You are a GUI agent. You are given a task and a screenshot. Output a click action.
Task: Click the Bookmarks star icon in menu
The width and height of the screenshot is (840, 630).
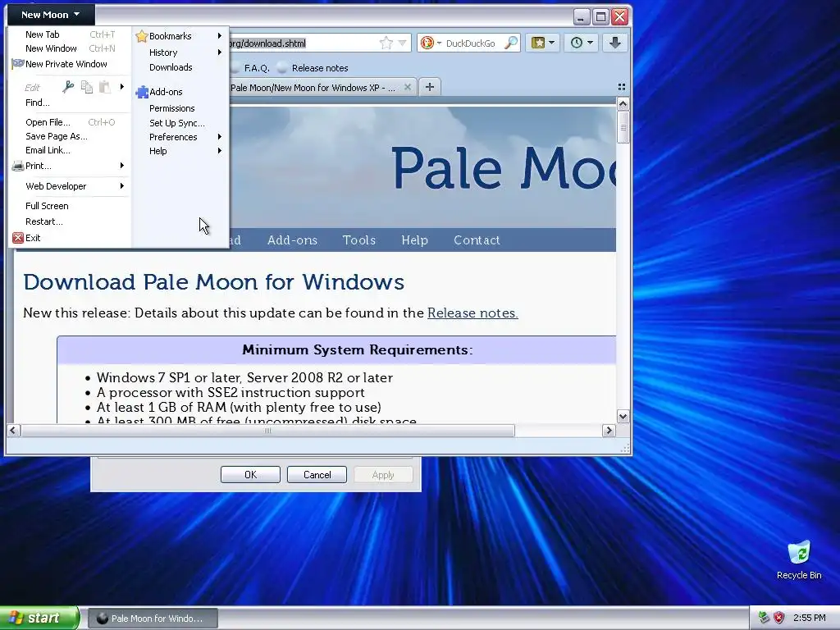pos(141,36)
